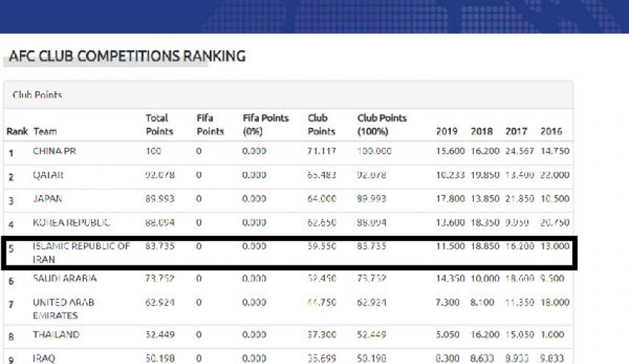
Task: Click the Fifa Points (0%) column header
Action: 266,125
